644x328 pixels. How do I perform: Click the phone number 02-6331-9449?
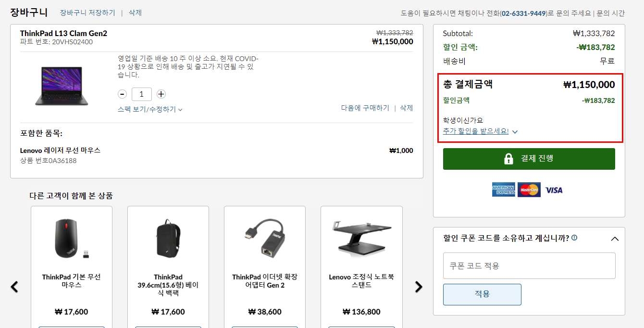click(x=524, y=13)
